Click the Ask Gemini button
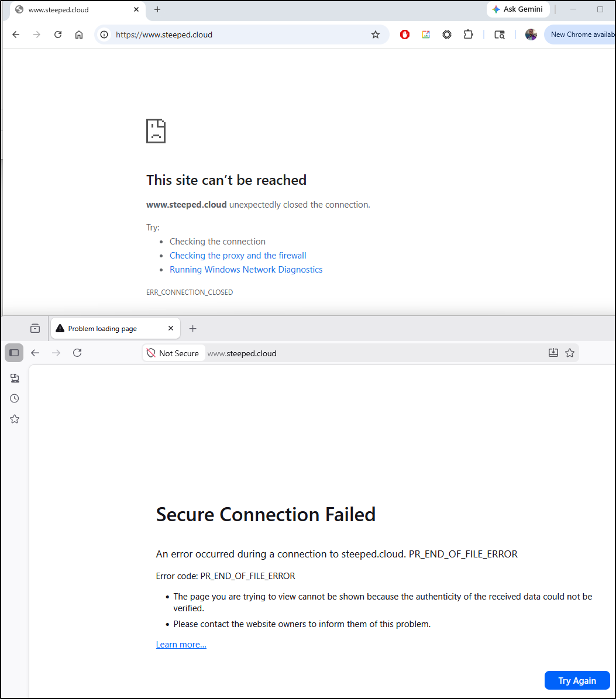Viewport: 616px width, 699px height. (518, 9)
